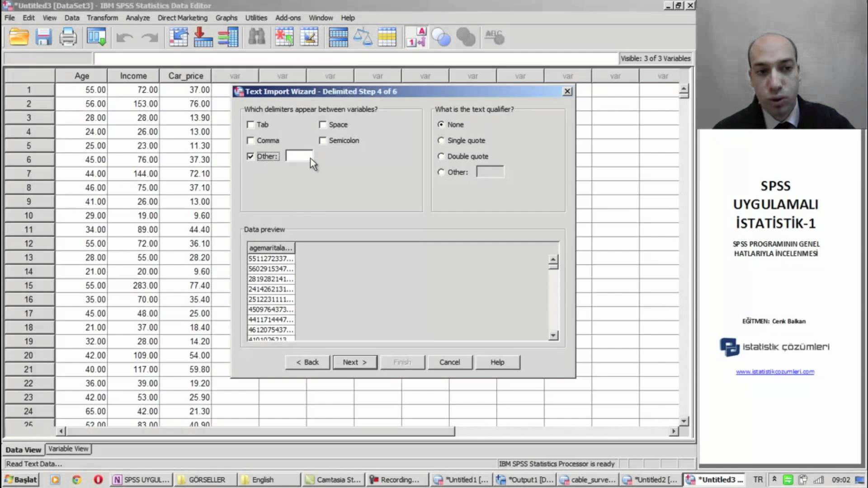Open the File menu

pos(9,18)
